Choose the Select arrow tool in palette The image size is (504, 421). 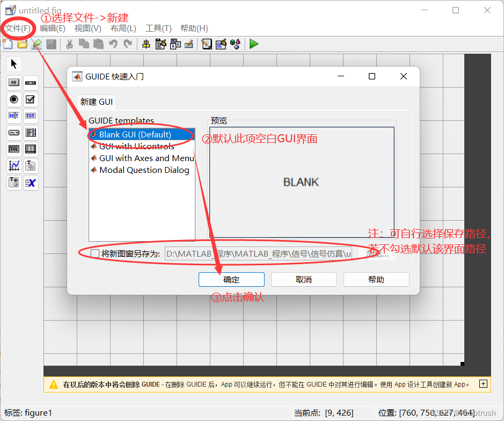[14, 64]
